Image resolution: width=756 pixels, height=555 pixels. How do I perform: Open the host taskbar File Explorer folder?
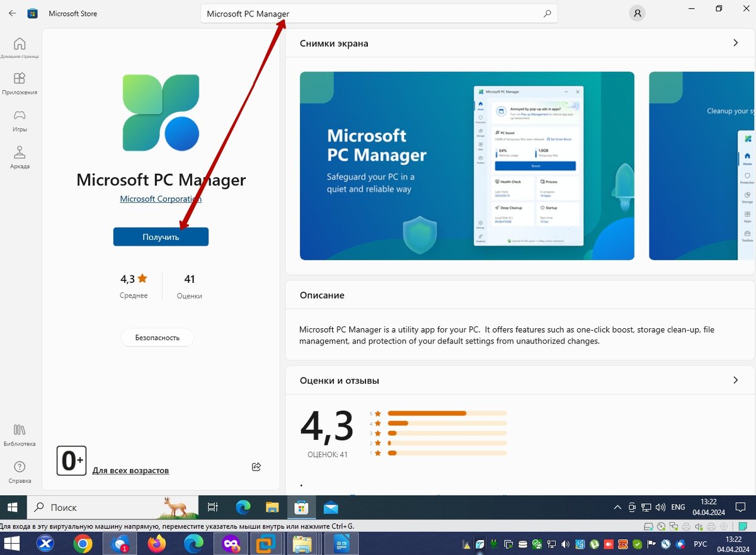point(303,543)
